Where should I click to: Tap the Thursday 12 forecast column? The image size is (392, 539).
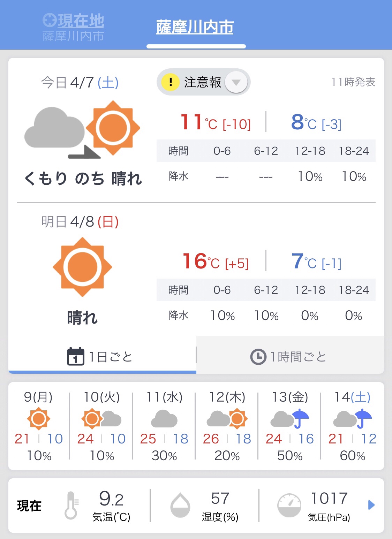[x=227, y=426]
